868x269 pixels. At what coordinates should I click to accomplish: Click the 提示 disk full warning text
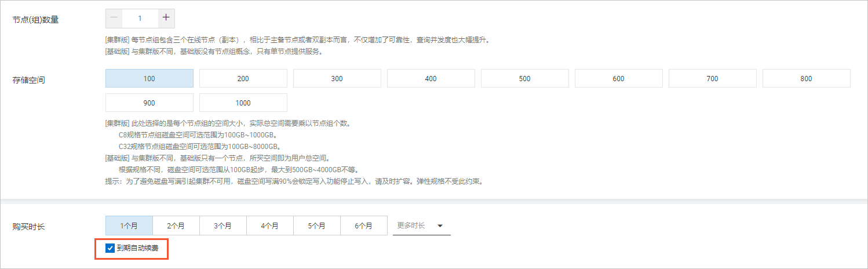point(294,181)
